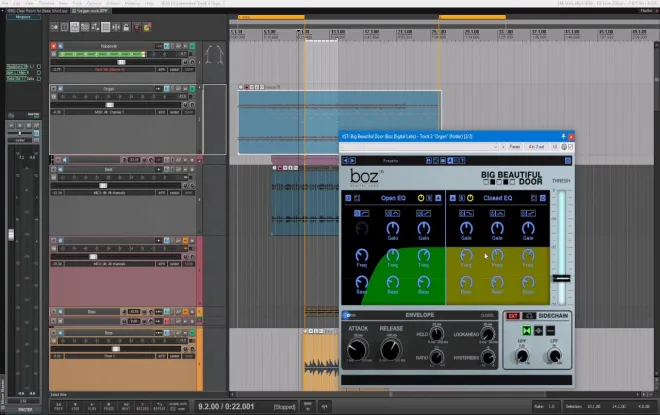The width and height of the screenshot is (660, 415).
Task: Select the Voiceover track name field
Action: (x=109, y=46)
